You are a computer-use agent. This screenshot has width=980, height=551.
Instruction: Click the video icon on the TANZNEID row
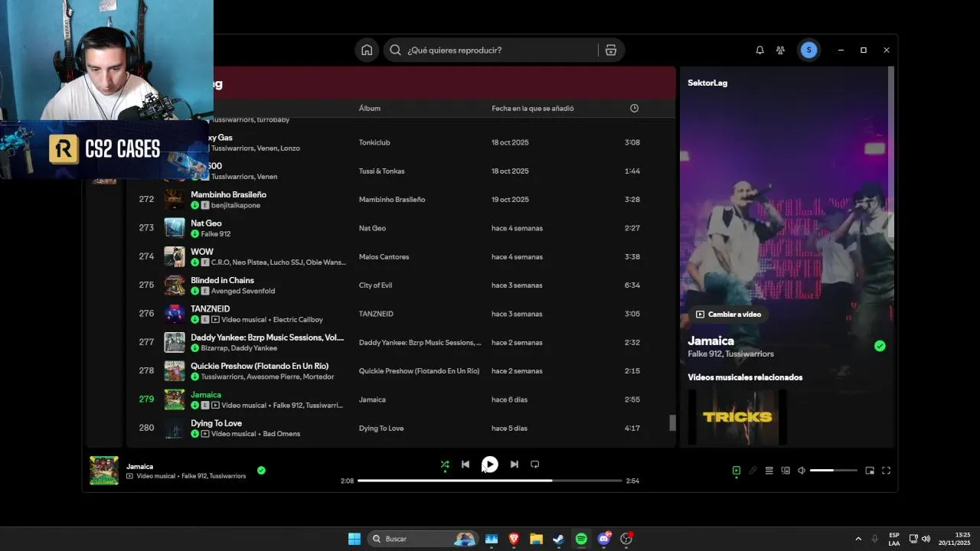(x=215, y=320)
